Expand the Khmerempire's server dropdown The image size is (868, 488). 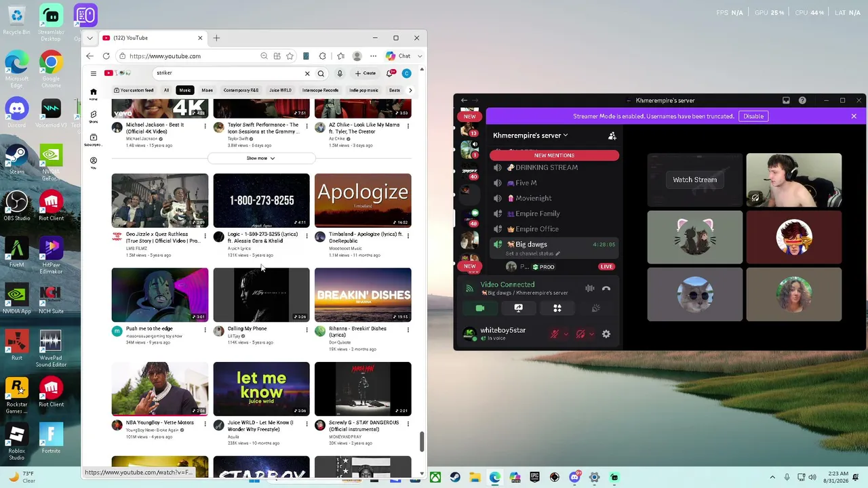coord(530,136)
